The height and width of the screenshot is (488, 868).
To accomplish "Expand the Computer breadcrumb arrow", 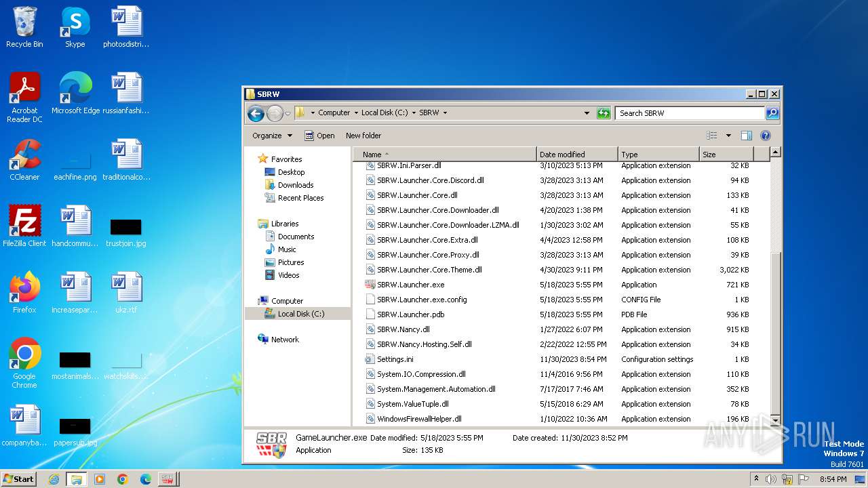I will (x=356, y=113).
